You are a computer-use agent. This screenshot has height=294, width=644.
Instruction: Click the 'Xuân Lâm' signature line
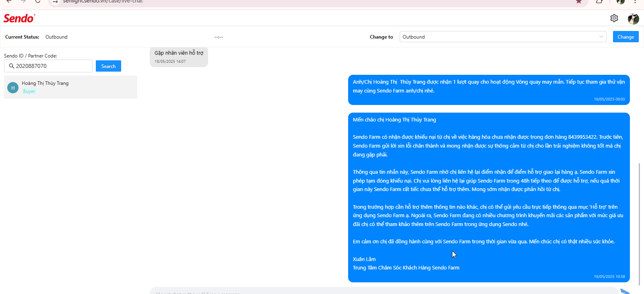tap(364, 259)
